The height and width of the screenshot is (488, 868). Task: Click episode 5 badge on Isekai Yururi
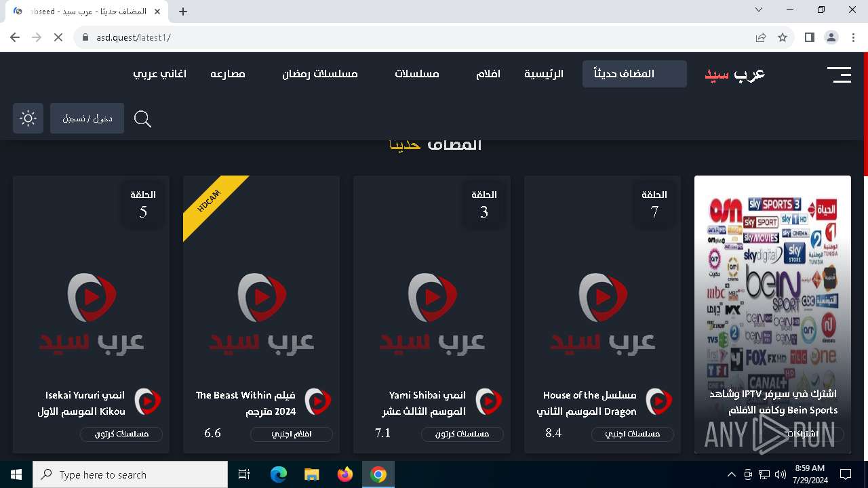(x=143, y=205)
